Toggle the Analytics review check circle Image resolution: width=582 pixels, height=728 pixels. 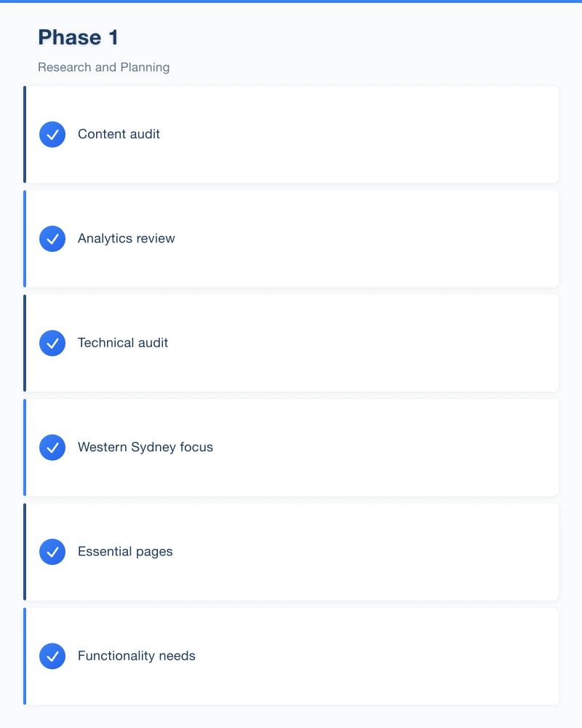pyautogui.click(x=52, y=239)
